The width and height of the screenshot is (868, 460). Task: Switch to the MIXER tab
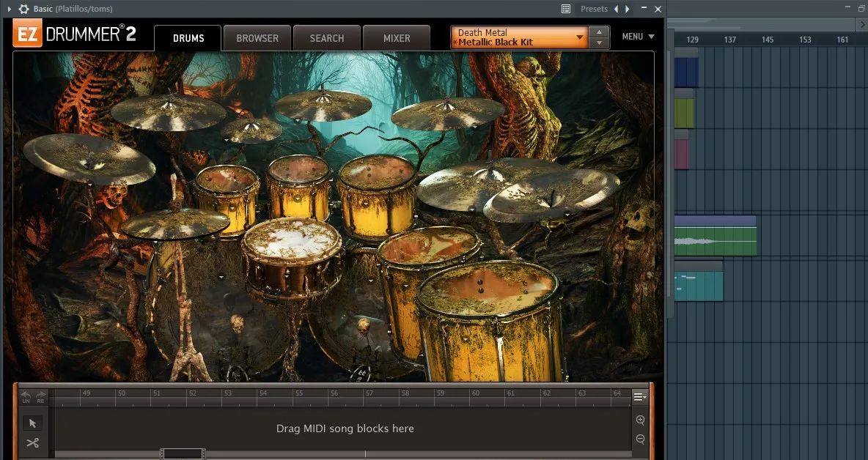point(397,38)
